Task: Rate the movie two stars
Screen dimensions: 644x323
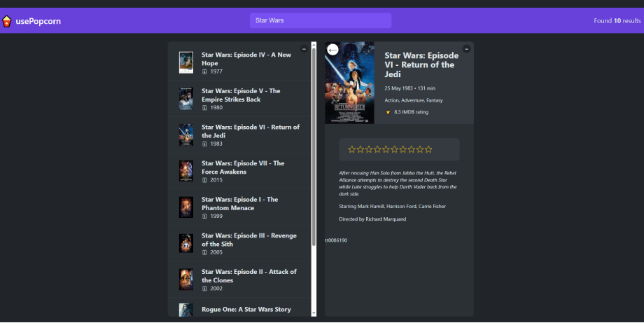Action: click(360, 149)
